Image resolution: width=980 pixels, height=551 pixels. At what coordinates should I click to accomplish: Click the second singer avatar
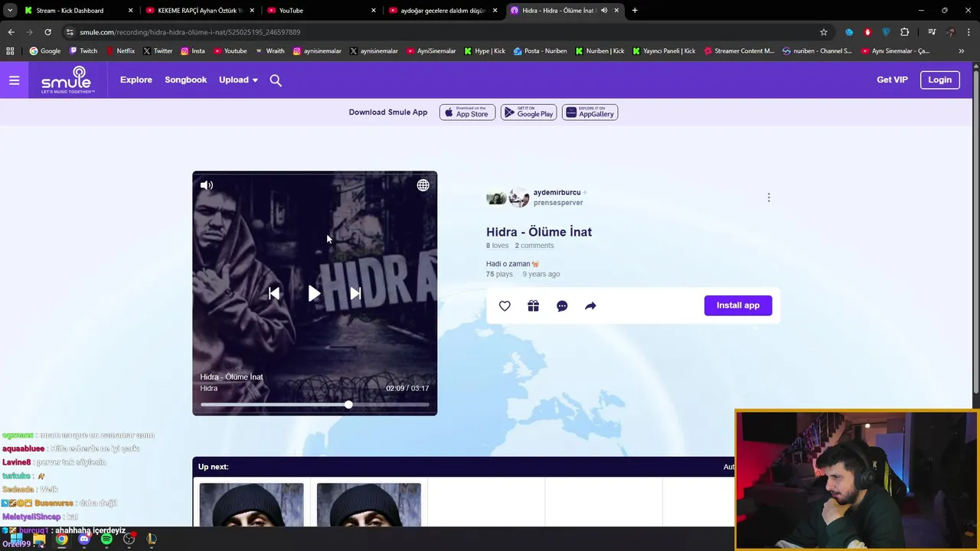pyautogui.click(x=519, y=197)
